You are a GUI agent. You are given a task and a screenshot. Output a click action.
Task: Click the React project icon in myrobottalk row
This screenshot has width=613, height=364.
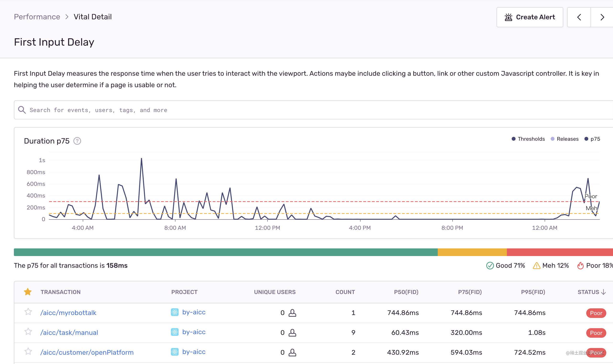[175, 312]
